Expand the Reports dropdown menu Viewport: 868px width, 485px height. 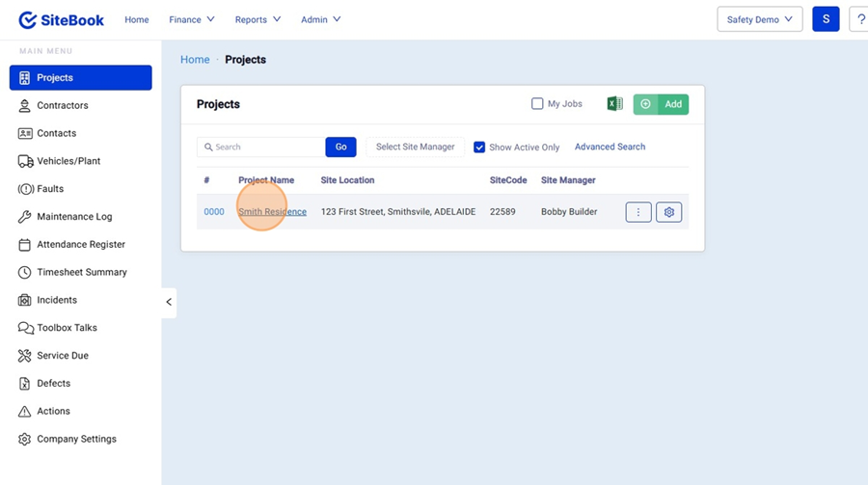click(258, 19)
